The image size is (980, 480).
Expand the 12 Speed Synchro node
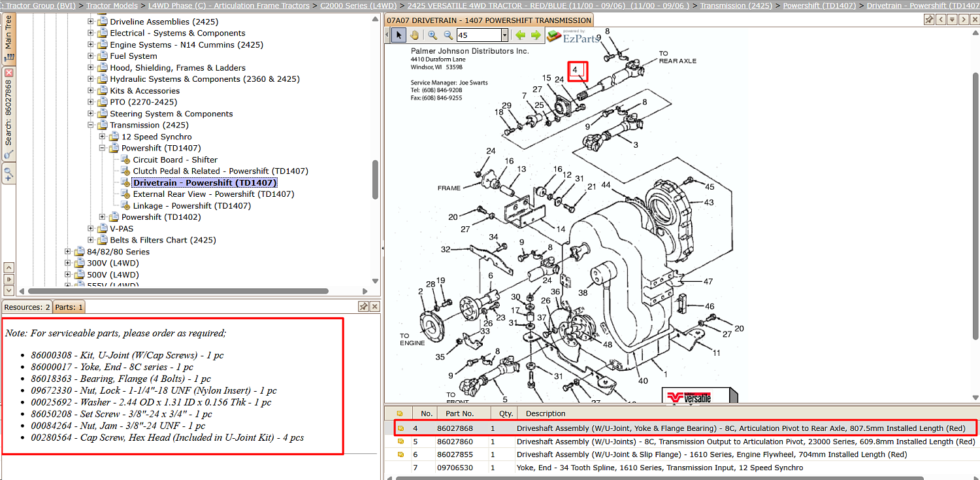click(103, 137)
